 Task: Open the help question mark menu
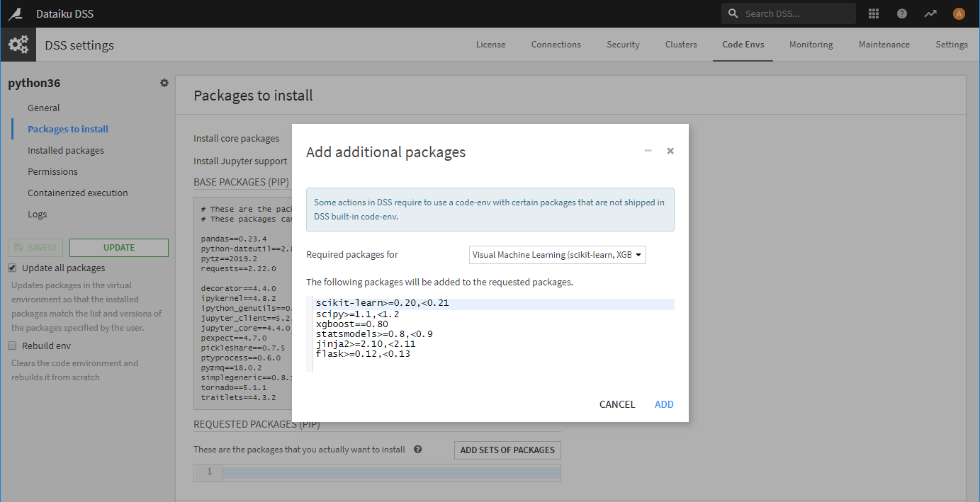902,13
